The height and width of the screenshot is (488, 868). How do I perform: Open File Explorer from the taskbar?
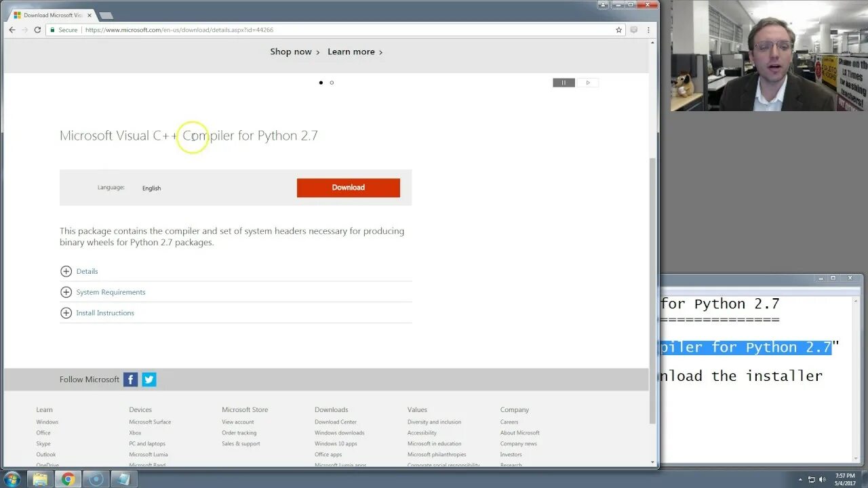coord(40,479)
